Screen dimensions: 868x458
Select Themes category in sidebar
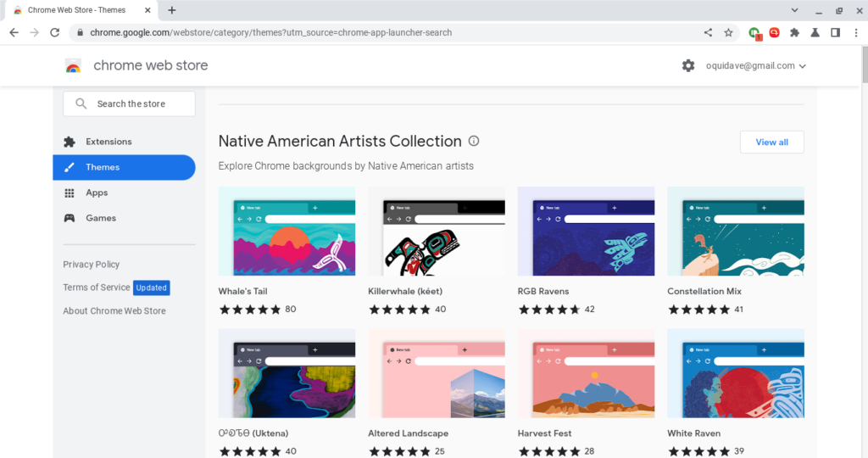click(x=124, y=167)
